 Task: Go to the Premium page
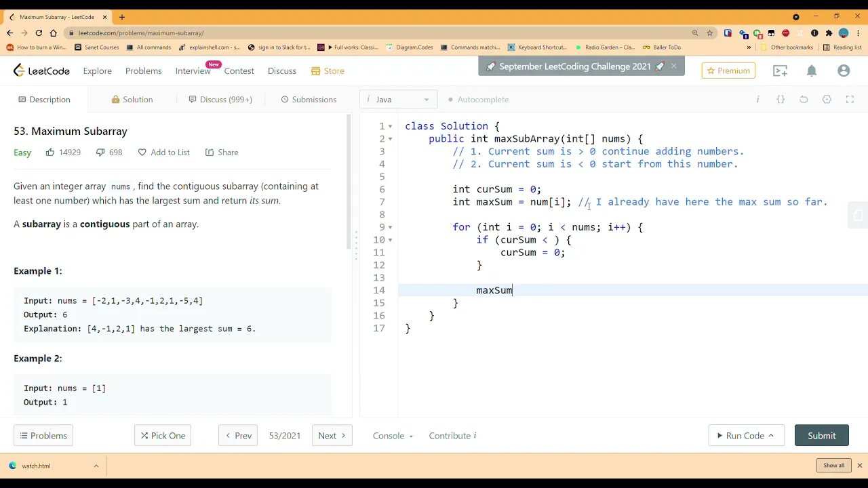728,70
